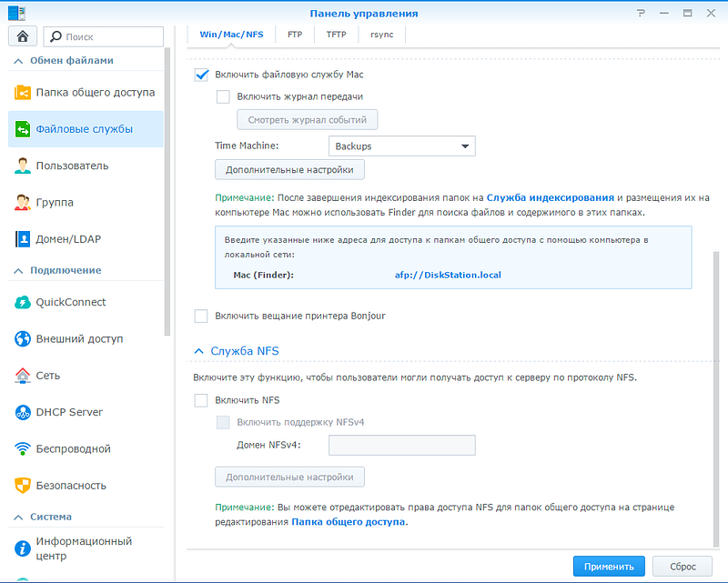This screenshot has height=583, width=728.
Task: Collapse the Система sidebar group
Action: tap(18, 518)
